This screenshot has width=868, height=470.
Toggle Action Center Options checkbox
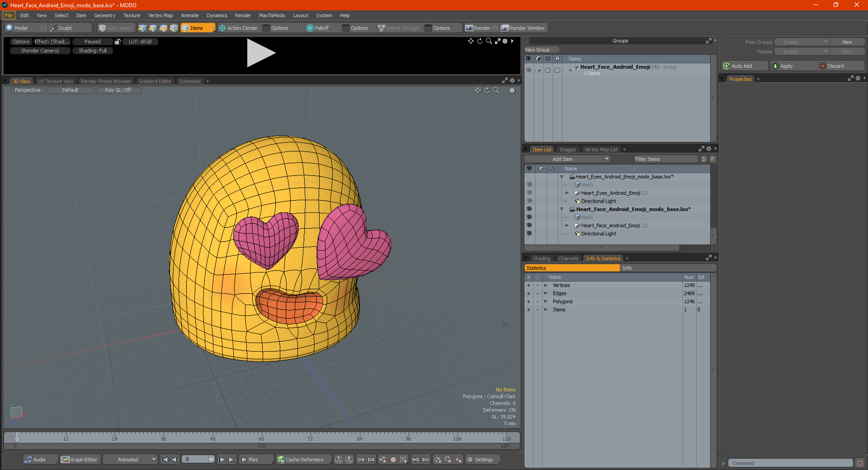[266, 28]
